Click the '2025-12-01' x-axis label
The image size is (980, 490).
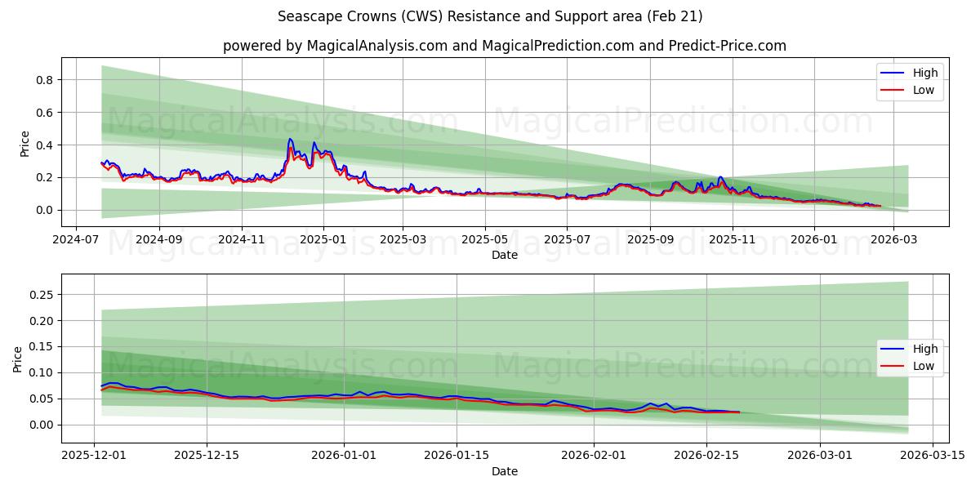click(x=95, y=455)
